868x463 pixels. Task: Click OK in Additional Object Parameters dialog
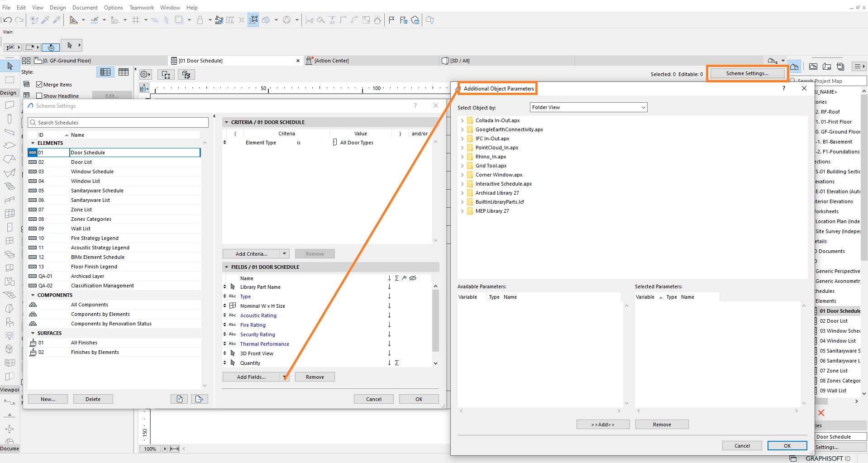787,446
